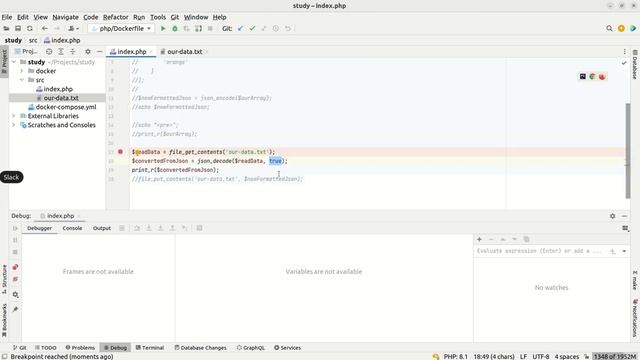Viewport: 640px width, 360px height.
Task: Navigate back with the left arrow
Action: click(x=45, y=29)
